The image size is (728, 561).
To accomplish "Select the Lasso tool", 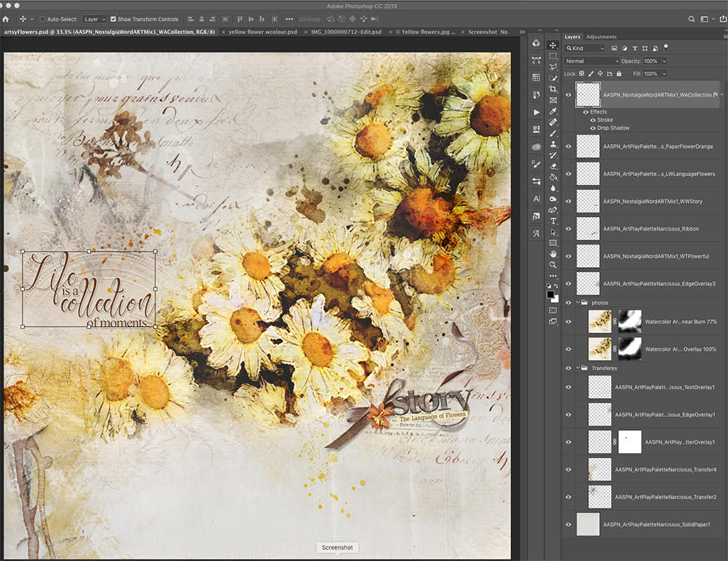I will coord(553,67).
